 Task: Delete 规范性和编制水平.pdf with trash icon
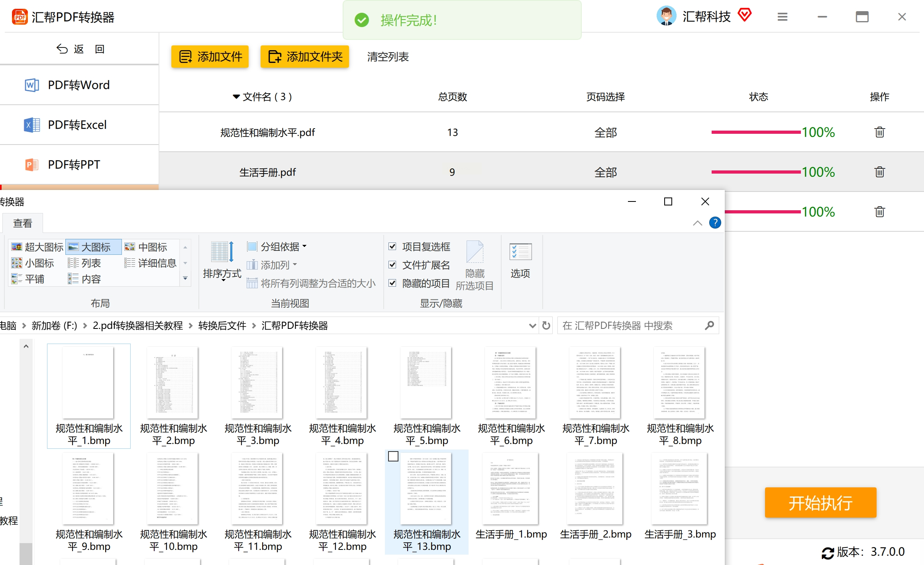click(879, 132)
